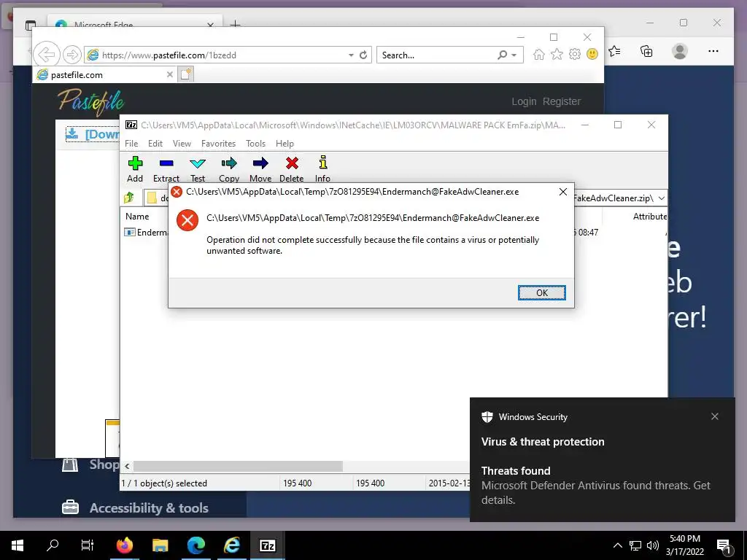Screen dimensions: 747x560
Task: Go to IE Home icon
Action: [539, 54]
